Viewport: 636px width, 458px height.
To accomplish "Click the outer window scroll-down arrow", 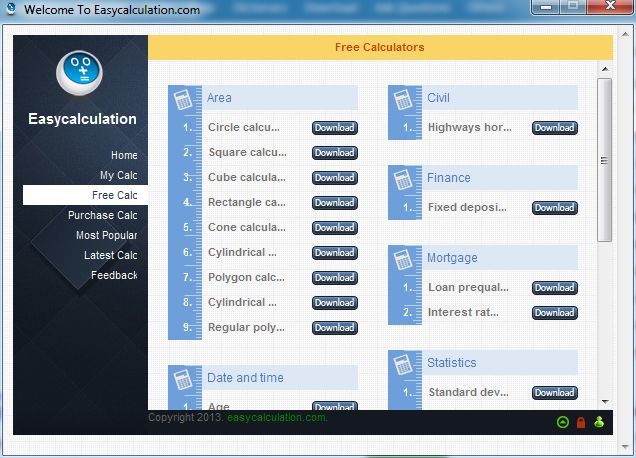I will point(625,447).
